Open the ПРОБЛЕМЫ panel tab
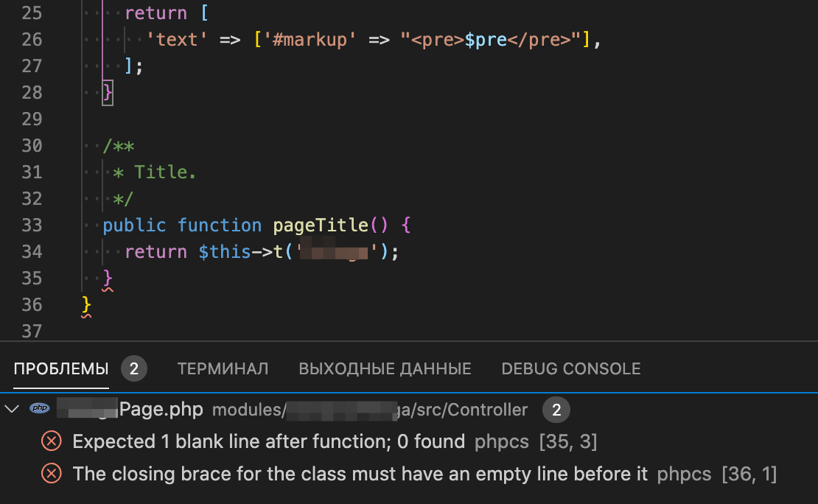The width and height of the screenshot is (818, 504). click(61, 369)
